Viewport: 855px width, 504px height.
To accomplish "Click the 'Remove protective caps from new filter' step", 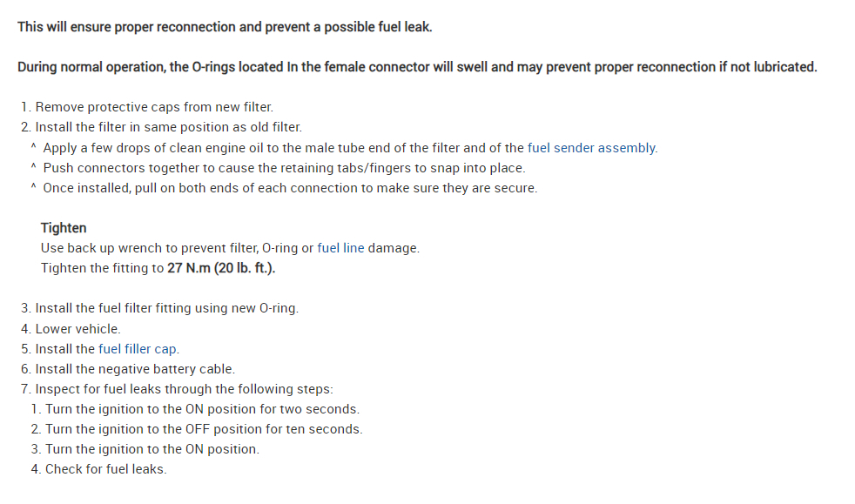I will 153,108.
